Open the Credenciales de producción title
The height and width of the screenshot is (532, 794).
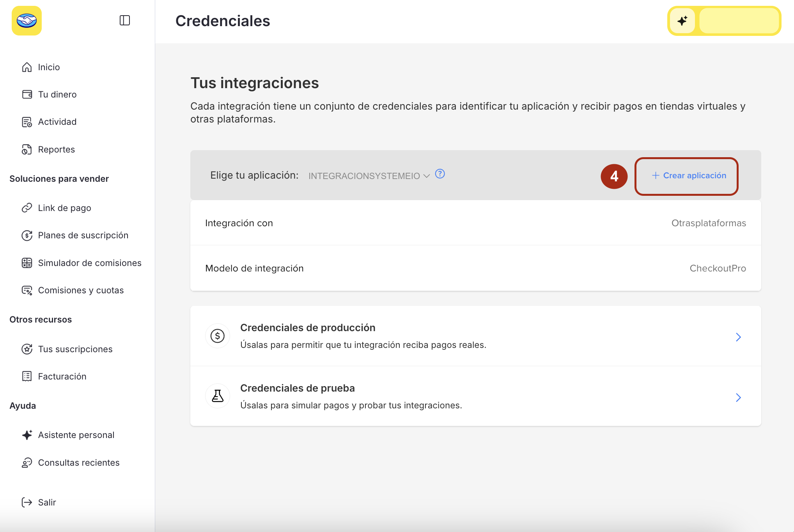click(x=308, y=328)
